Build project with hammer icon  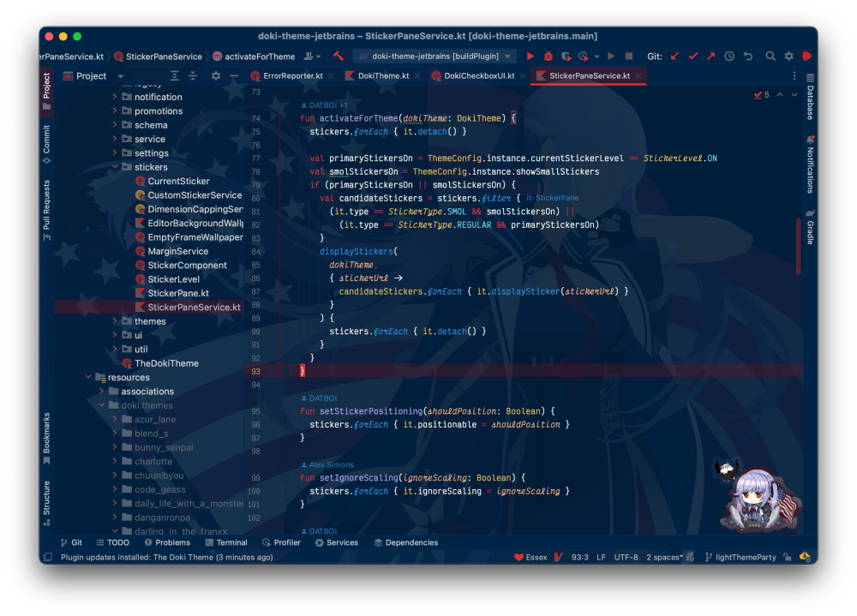(339, 56)
